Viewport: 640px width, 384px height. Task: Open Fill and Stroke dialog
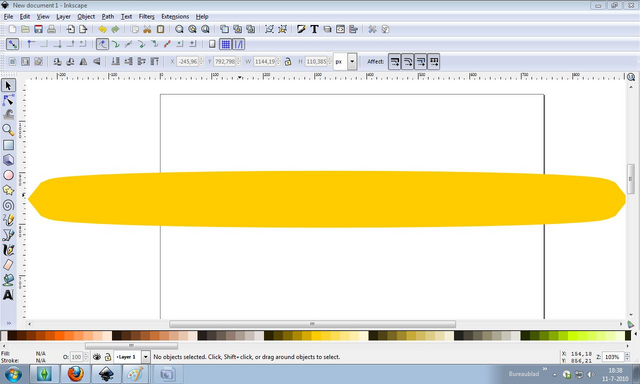[301, 29]
